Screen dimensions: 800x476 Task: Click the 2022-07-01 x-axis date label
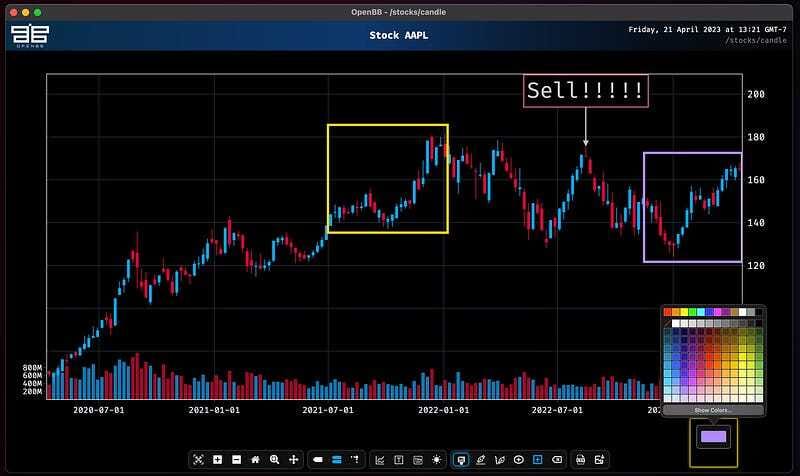click(x=557, y=410)
